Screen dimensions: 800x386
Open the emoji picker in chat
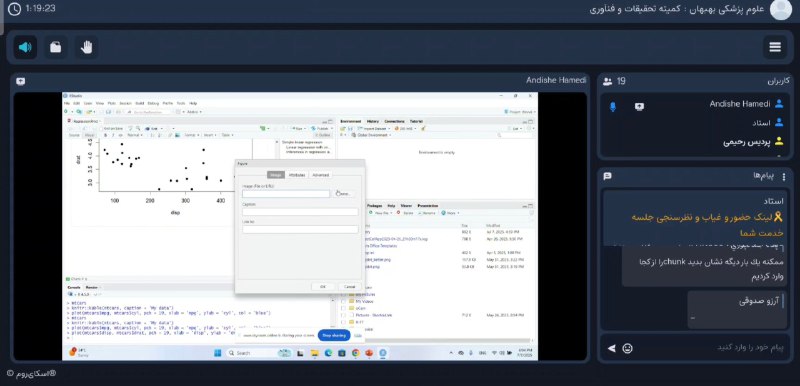pos(628,348)
